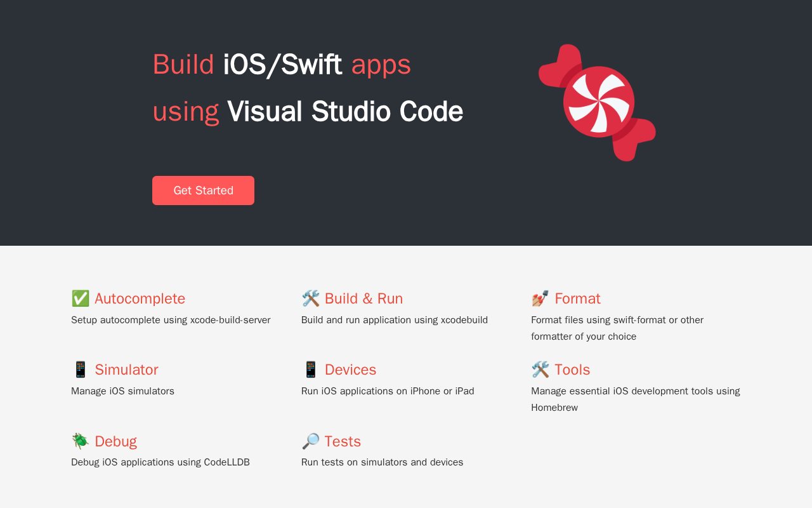Image resolution: width=812 pixels, height=508 pixels.
Task: Click the magnifying glass Tests icon
Action: (x=311, y=441)
